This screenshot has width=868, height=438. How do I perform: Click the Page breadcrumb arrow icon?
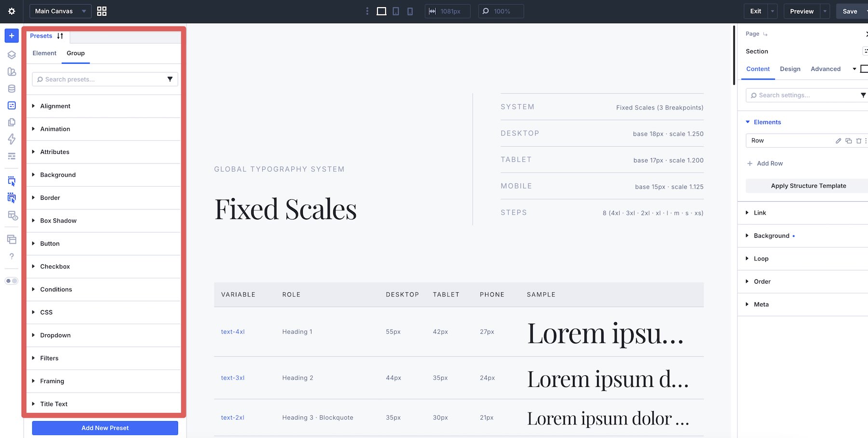coord(765,34)
